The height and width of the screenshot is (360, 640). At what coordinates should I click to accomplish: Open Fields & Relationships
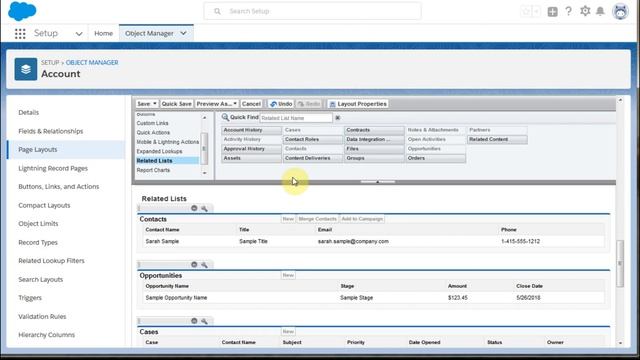(51, 131)
